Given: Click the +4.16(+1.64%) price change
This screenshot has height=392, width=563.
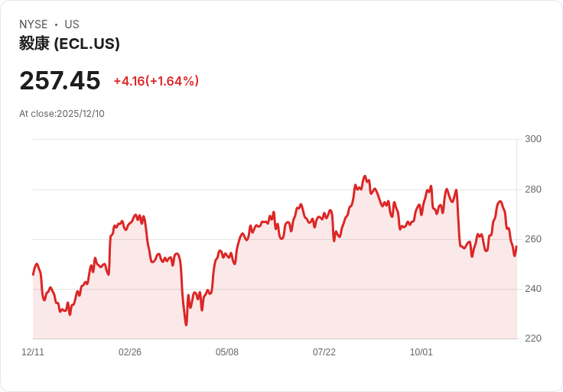Looking at the screenshot, I should click(x=156, y=81).
